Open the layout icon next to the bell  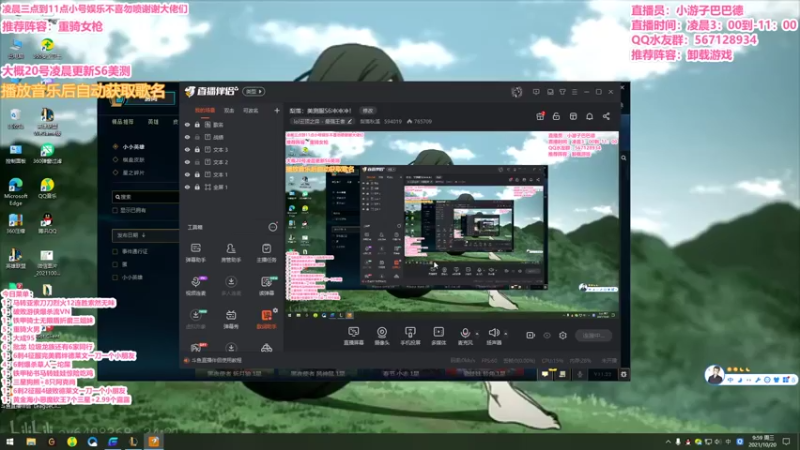coord(573,116)
